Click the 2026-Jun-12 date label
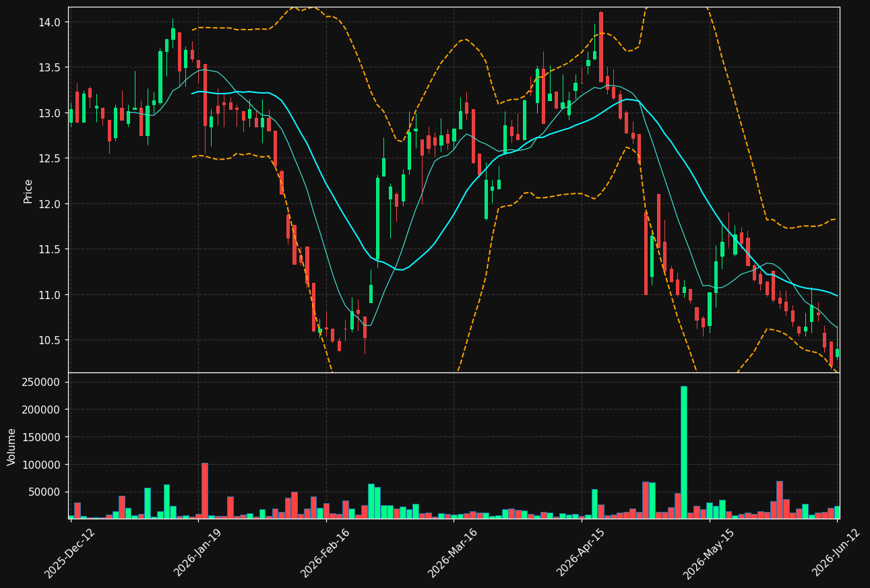The image size is (870, 588). (836, 552)
